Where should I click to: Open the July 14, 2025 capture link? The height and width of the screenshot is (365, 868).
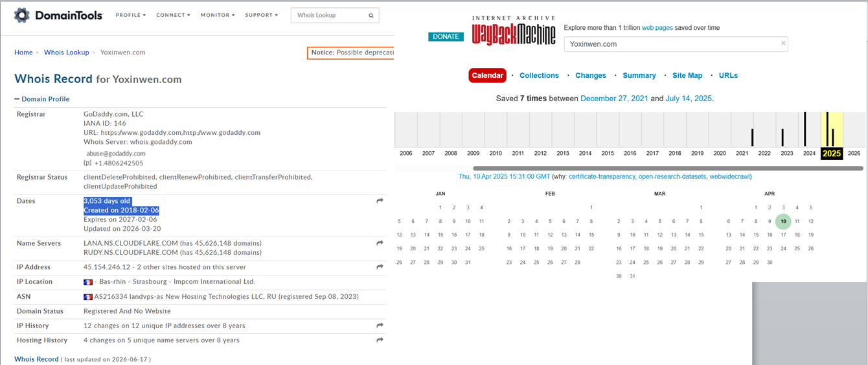pyautogui.click(x=689, y=99)
